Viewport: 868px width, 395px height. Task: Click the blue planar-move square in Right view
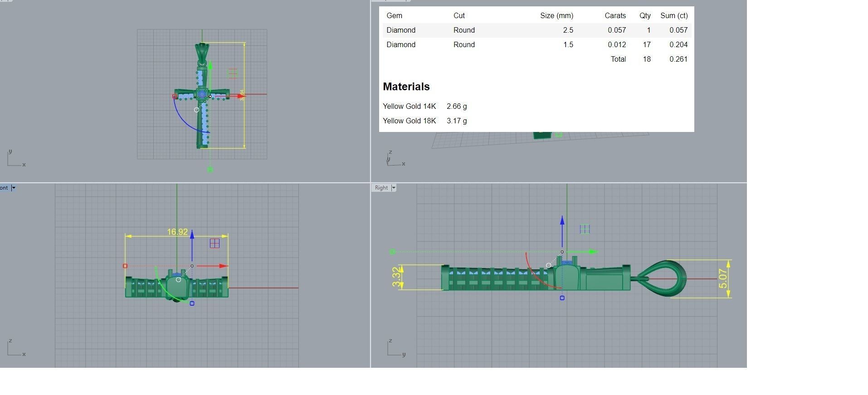pyautogui.click(x=585, y=229)
